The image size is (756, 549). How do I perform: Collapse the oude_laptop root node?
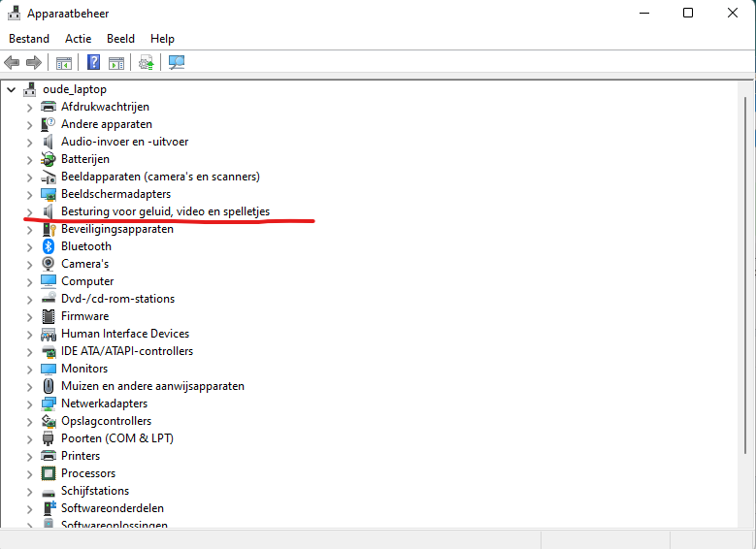point(12,89)
